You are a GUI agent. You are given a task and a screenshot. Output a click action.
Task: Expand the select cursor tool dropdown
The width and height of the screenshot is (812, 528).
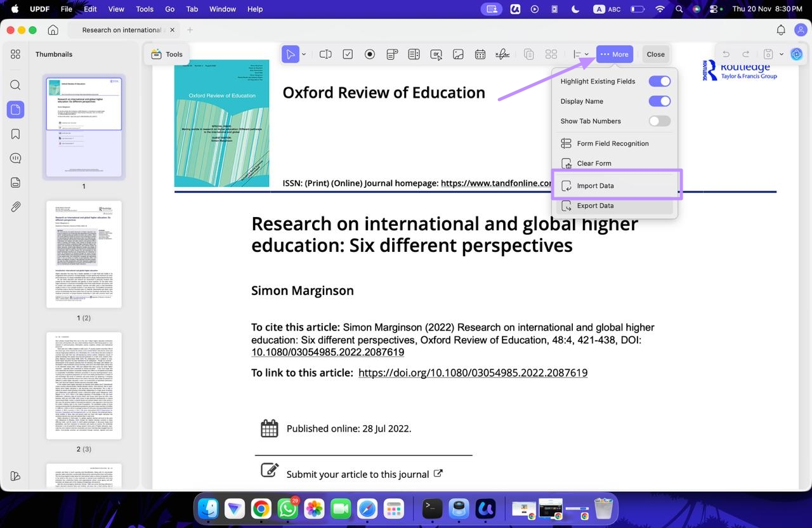pos(304,55)
